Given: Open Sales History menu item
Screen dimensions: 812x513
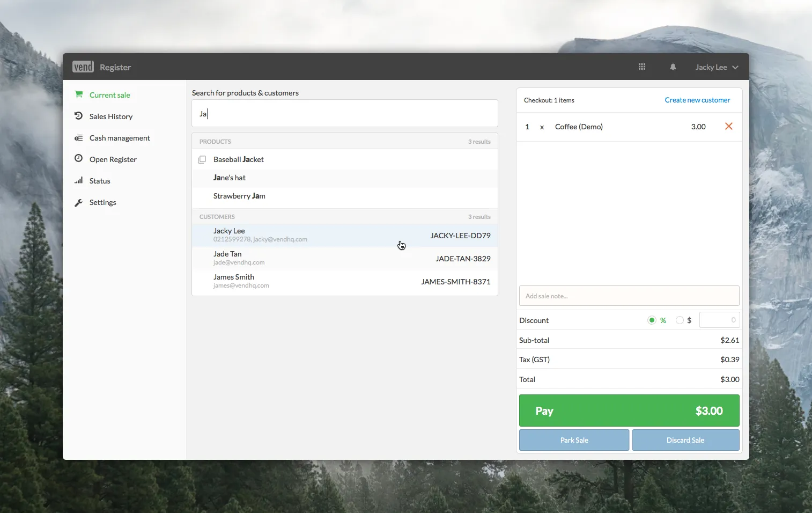Looking at the screenshot, I should pyautogui.click(x=111, y=116).
